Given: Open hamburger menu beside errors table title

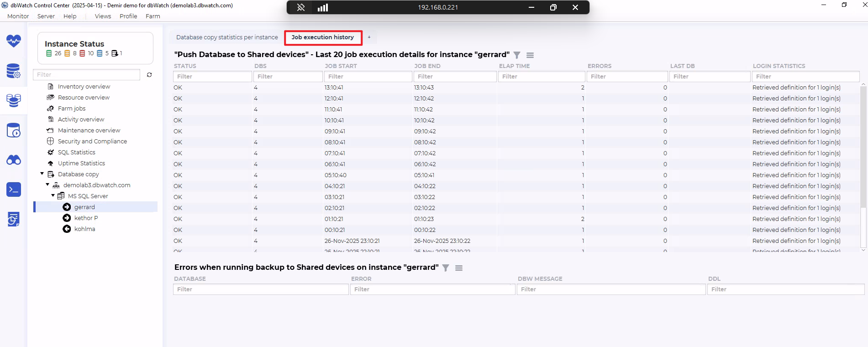Looking at the screenshot, I should point(459,268).
